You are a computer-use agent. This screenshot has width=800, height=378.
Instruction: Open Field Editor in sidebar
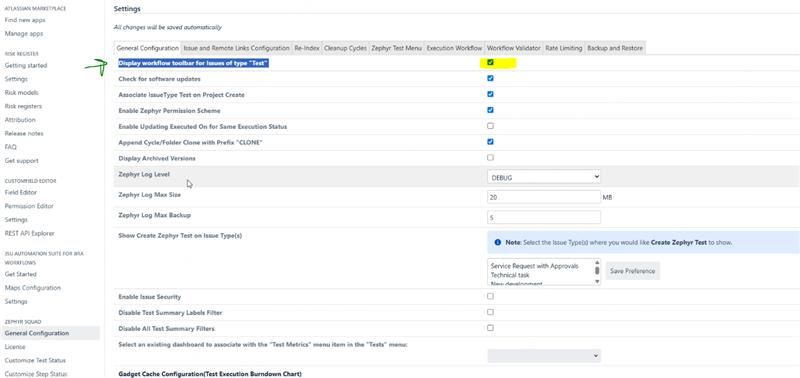tap(21, 192)
